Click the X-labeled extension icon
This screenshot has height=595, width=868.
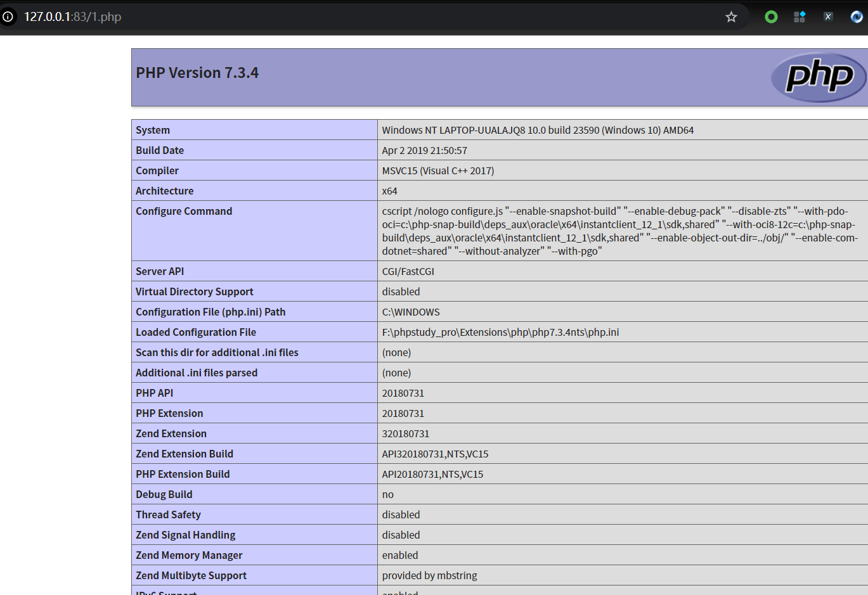828,17
